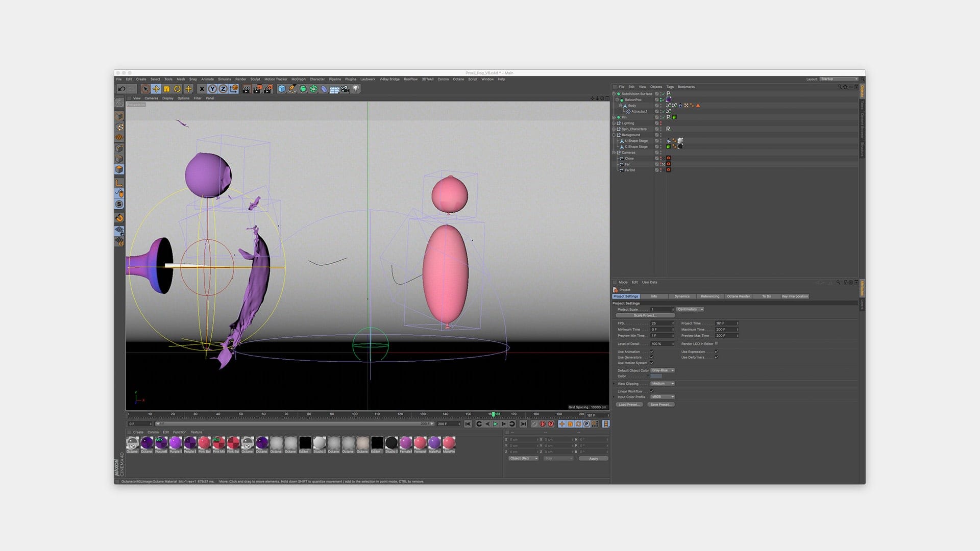The height and width of the screenshot is (551, 980).
Task: Open the Input Color Profile sRGB dropdown
Action: [663, 397]
